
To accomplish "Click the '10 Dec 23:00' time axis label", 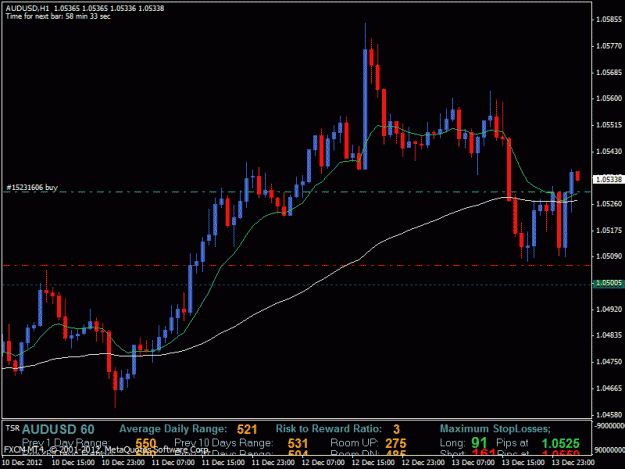I will click(123, 463).
